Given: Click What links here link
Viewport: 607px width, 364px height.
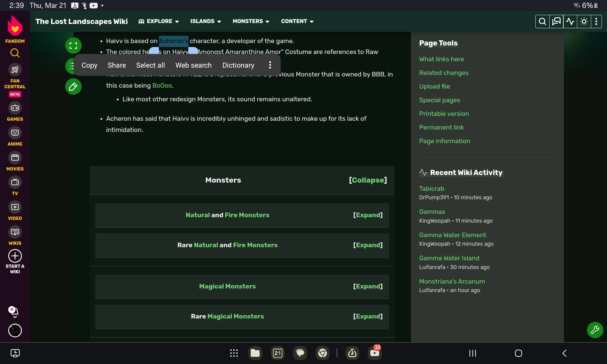Looking at the screenshot, I should [441, 59].
